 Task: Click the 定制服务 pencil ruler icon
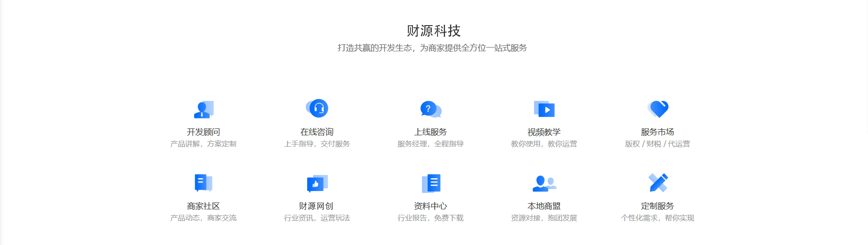(658, 183)
